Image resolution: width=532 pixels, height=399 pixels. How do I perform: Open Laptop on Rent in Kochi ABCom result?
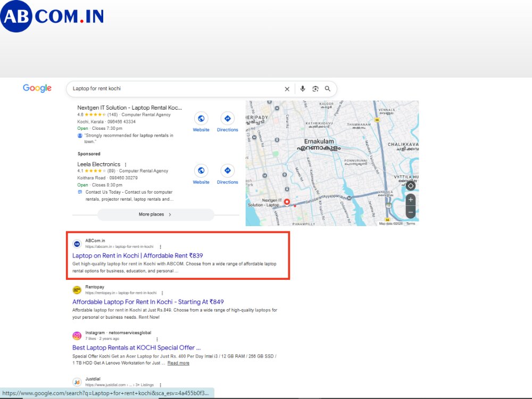click(x=137, y=255)
